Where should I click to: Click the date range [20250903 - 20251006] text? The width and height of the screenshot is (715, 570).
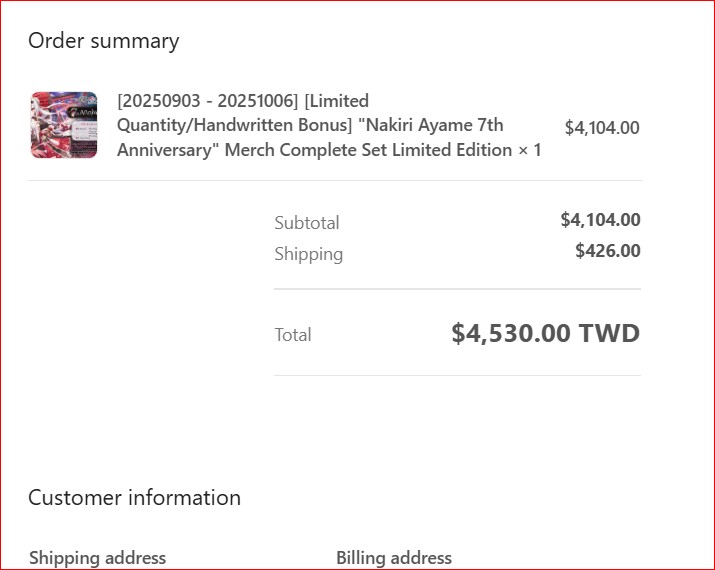(x=207, y=101)
